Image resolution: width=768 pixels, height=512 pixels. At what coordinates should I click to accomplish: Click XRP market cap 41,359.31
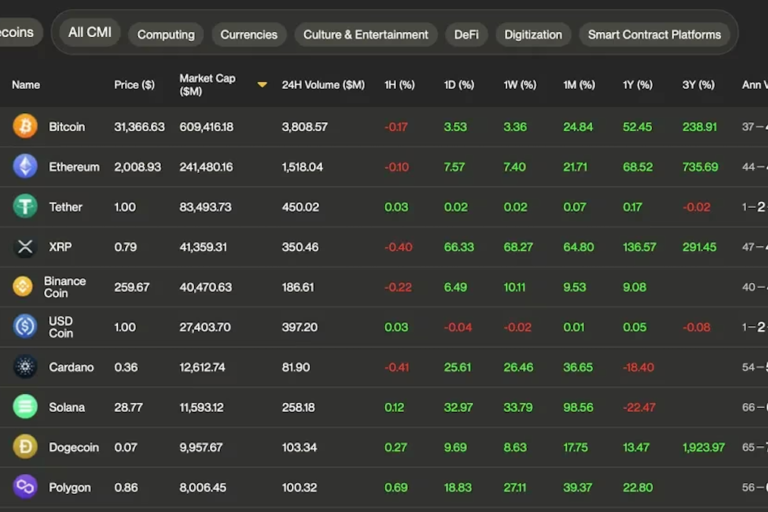tap(203, 247)
